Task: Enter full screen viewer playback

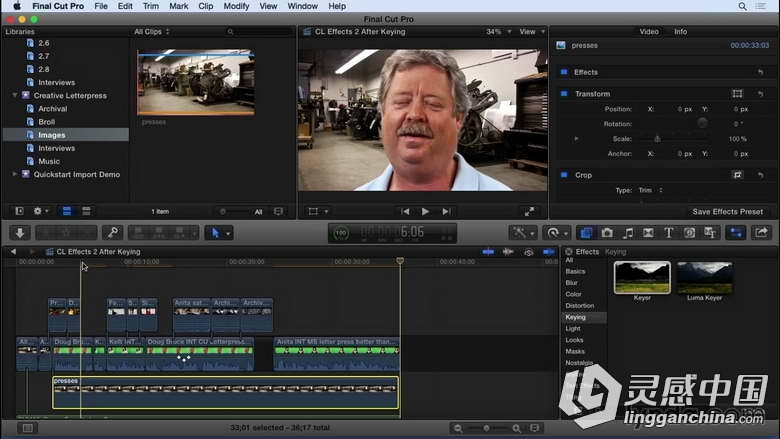Action: coord(529,211)
